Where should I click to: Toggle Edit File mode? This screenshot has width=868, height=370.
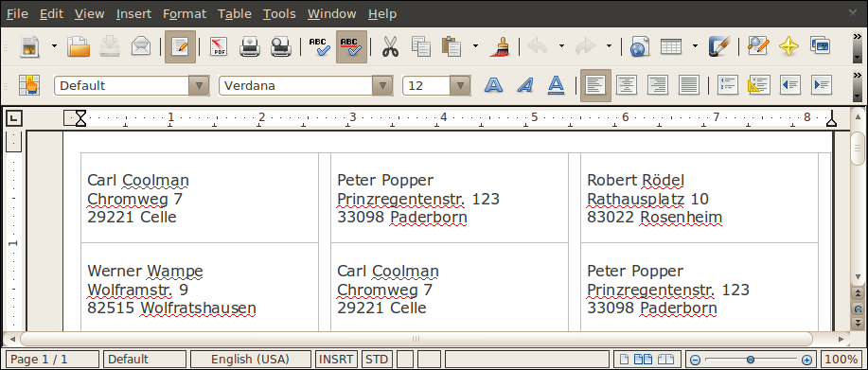180,46
